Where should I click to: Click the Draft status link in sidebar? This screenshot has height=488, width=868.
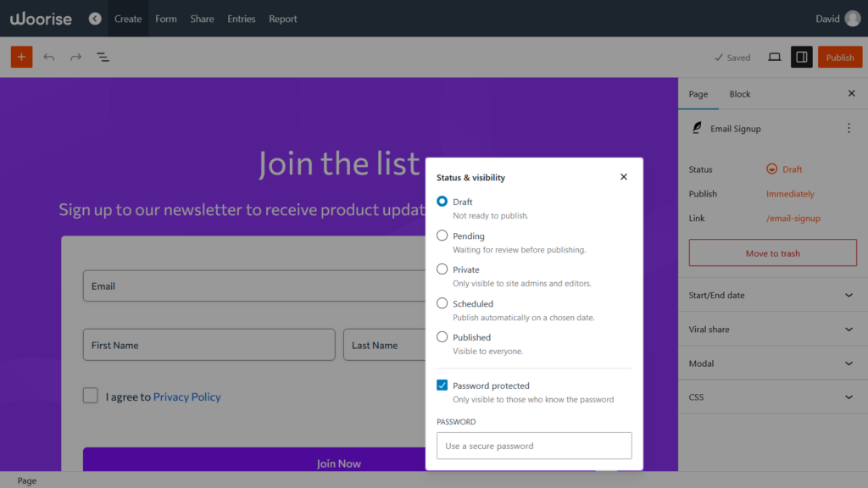[x=793, y=169]
